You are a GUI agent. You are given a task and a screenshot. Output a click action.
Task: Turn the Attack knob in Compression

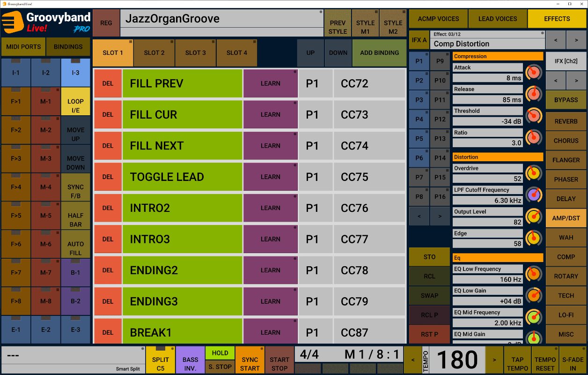tap(533, 73)
